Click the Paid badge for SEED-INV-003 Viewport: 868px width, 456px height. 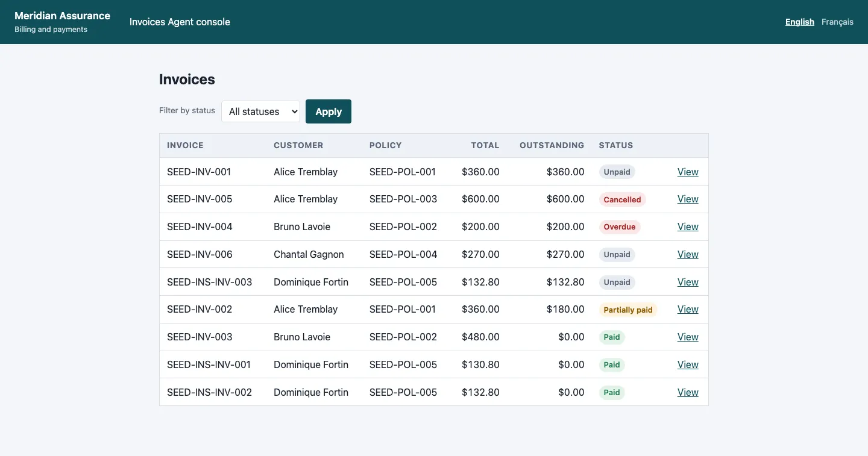(612, 337)
